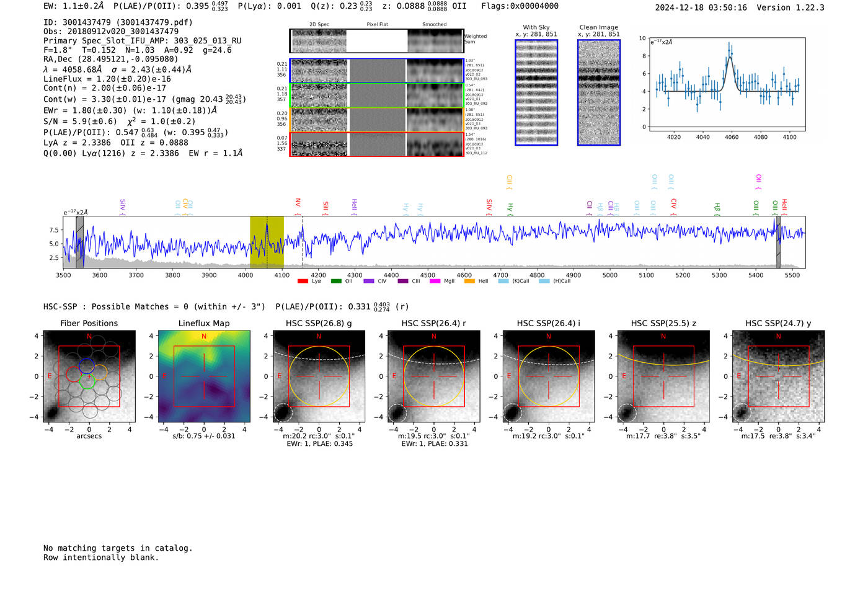Viewport: 868px width, 591px height.
Task: Click the Weighted Sum 2D spectrum strip
Action: (x=376, y=41)
